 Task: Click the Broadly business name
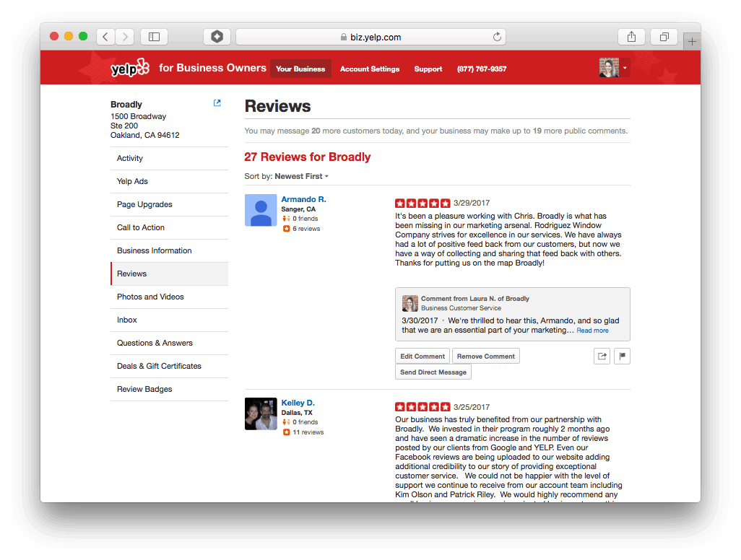pos(126,105)
